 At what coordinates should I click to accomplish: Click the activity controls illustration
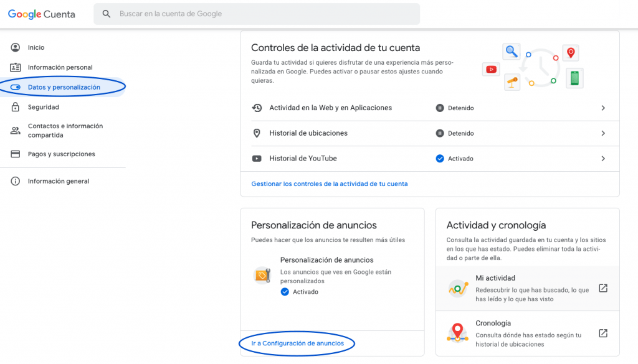(533, 67)
